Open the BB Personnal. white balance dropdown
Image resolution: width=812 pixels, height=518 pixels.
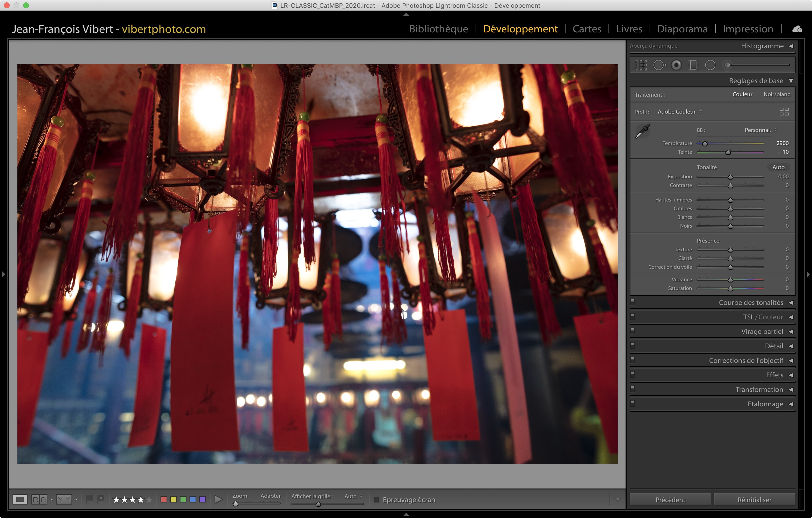pos(761,130)
